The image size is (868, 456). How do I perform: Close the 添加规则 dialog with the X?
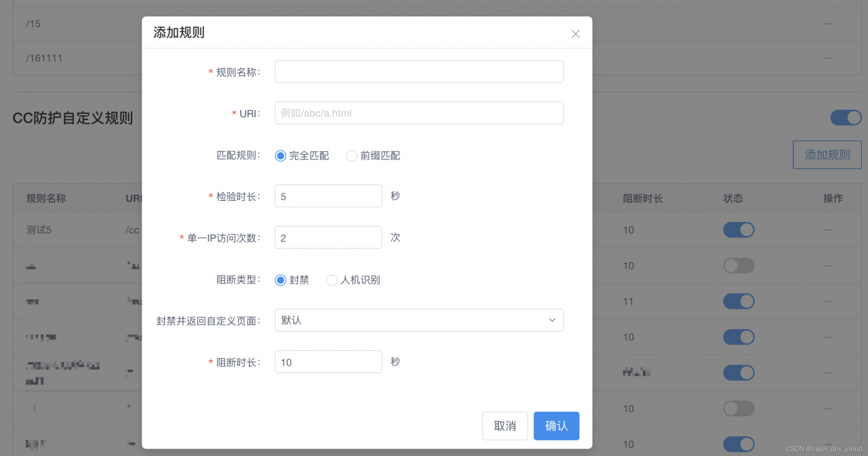[575, 33]
